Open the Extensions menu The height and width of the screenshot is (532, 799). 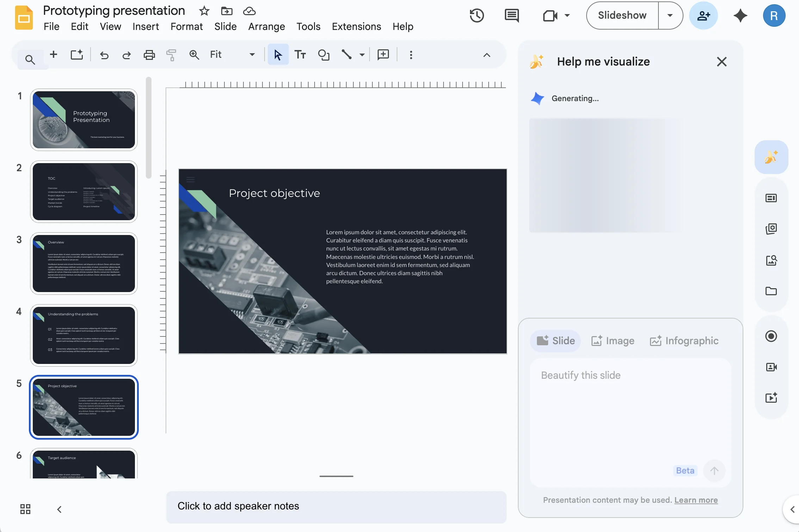(356, 26)
